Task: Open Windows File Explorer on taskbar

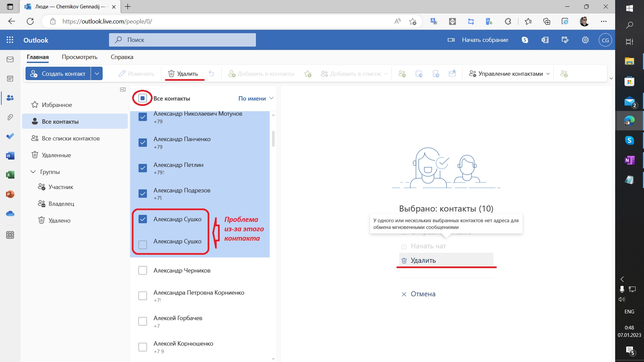Action: (629, 61)
